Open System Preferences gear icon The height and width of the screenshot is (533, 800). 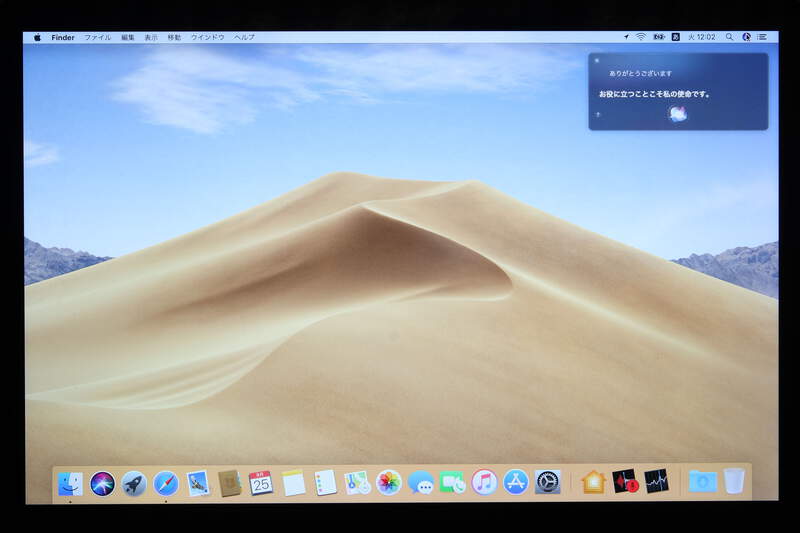click(547, 482)
